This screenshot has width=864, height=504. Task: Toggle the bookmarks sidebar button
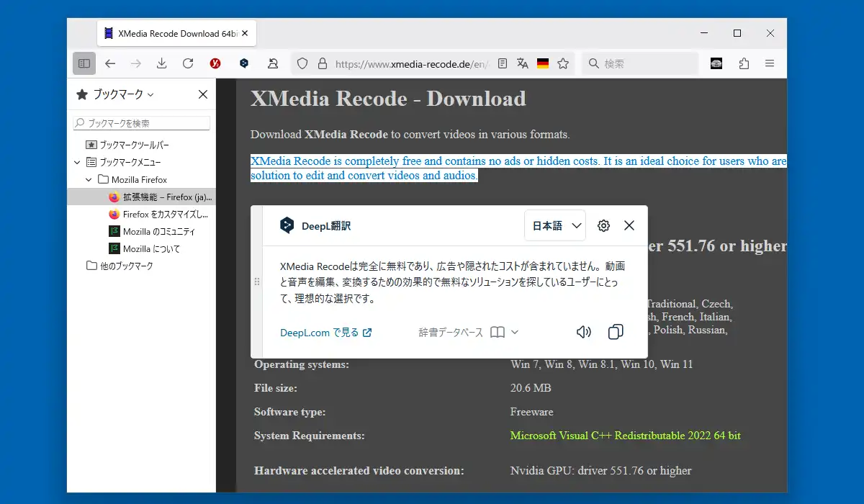84,63
